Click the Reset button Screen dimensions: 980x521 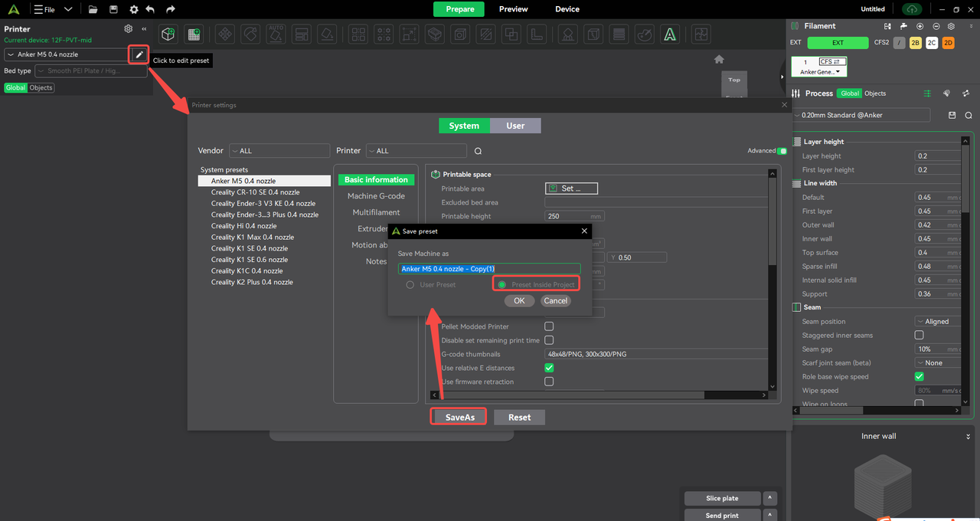tap(519, 418)
